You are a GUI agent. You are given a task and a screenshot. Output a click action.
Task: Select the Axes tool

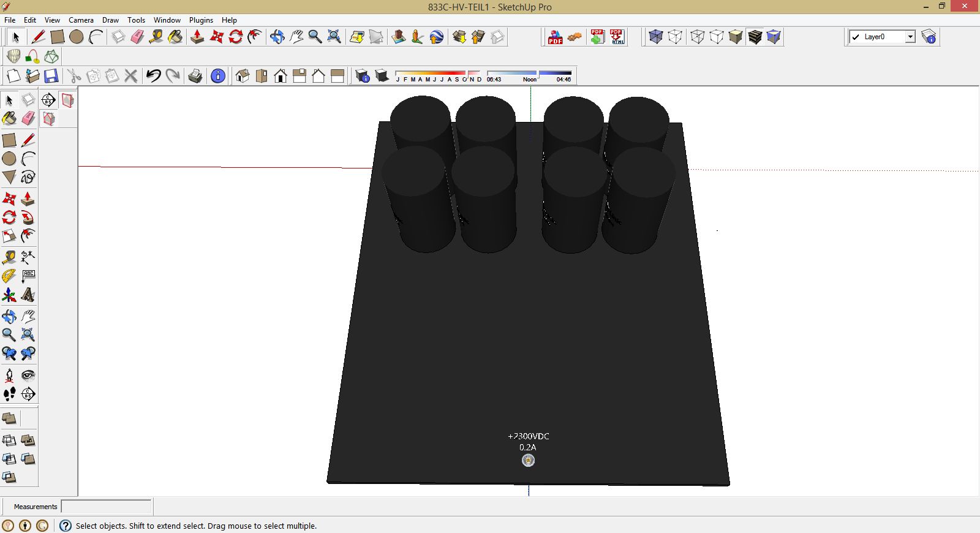(9, 295)
